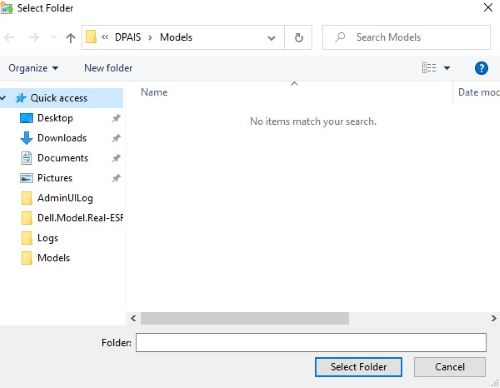Screen dimensions: 500x388
Task: Cancel the Select Folder dialog
Action: tap(450, 367)
